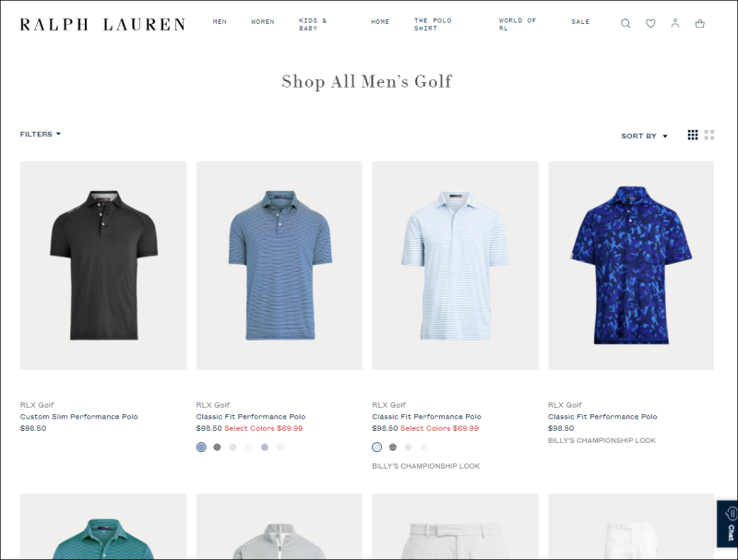Switch to dense four-column grid view
The width and height of the screenshot is (738, 560).
693,135
